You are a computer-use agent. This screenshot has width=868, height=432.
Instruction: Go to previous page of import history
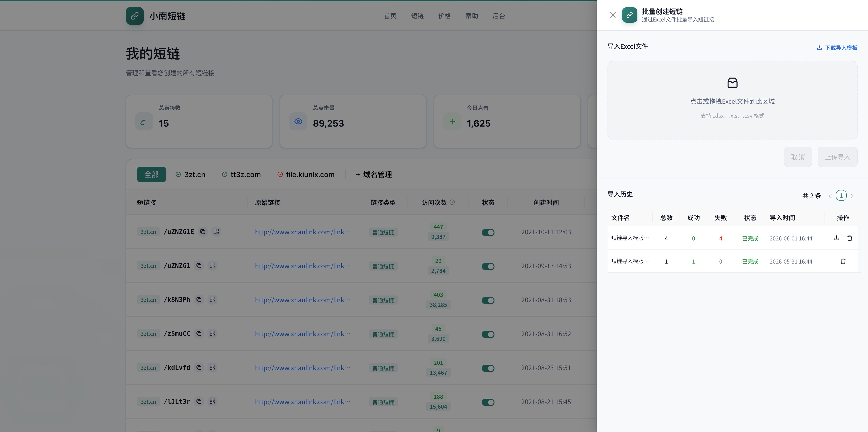830,196
